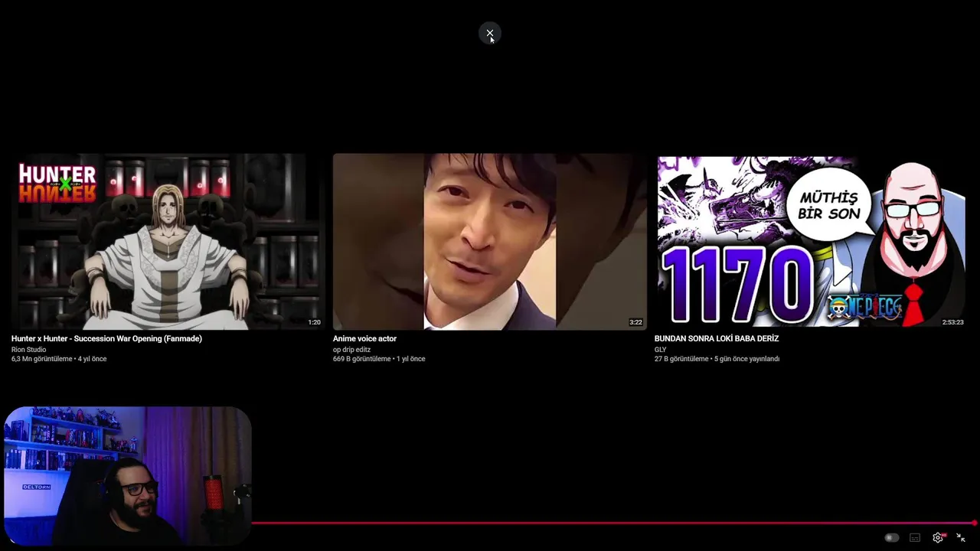This screenshot has width=980, height=551.
Task: Open the video settings gear
Action: [938, 538]
